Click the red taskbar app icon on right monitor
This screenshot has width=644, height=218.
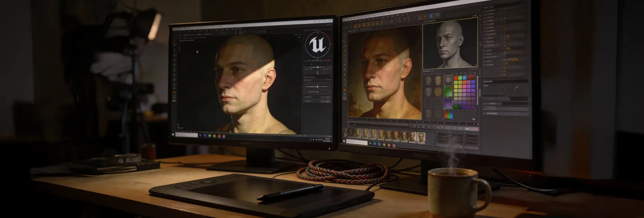point(394,146)
